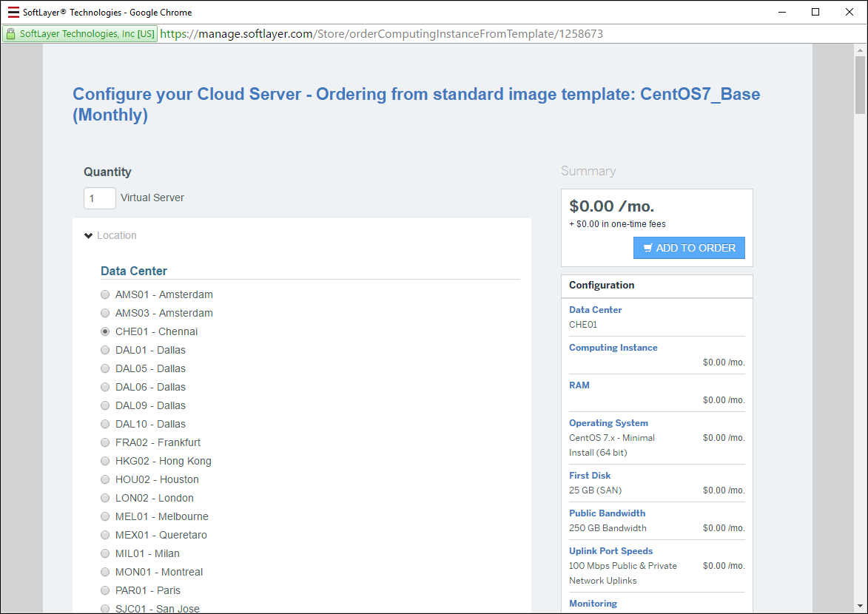Open Computing Instance configuration link
This screenshot has width=868, height=614.
click(613, 347)
